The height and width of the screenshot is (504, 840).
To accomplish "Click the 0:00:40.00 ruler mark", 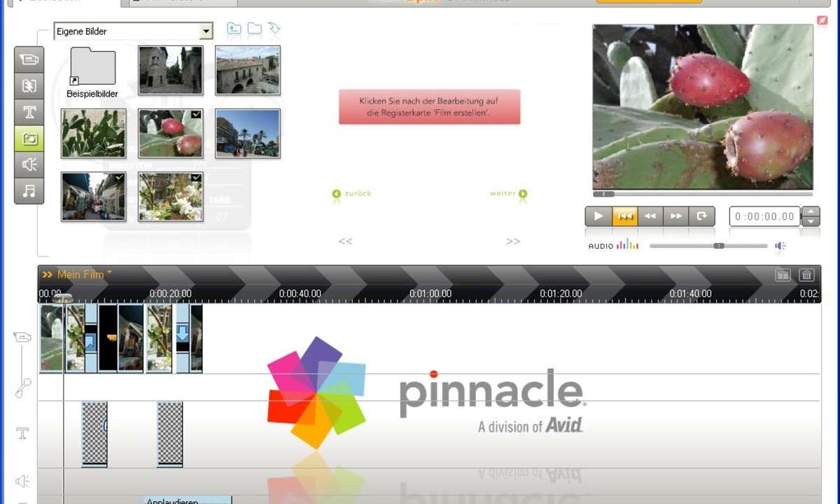I will coord(300,293).
